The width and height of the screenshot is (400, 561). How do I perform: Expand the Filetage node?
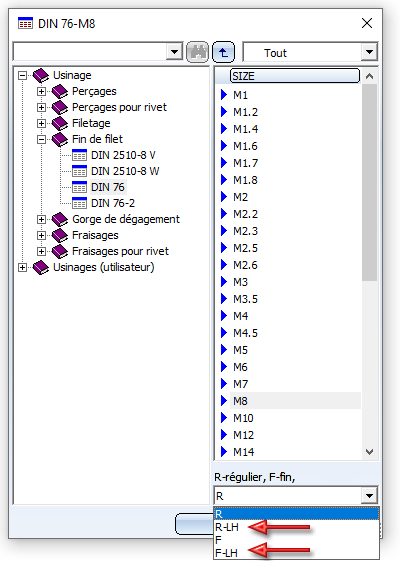[x=42, y=123]
